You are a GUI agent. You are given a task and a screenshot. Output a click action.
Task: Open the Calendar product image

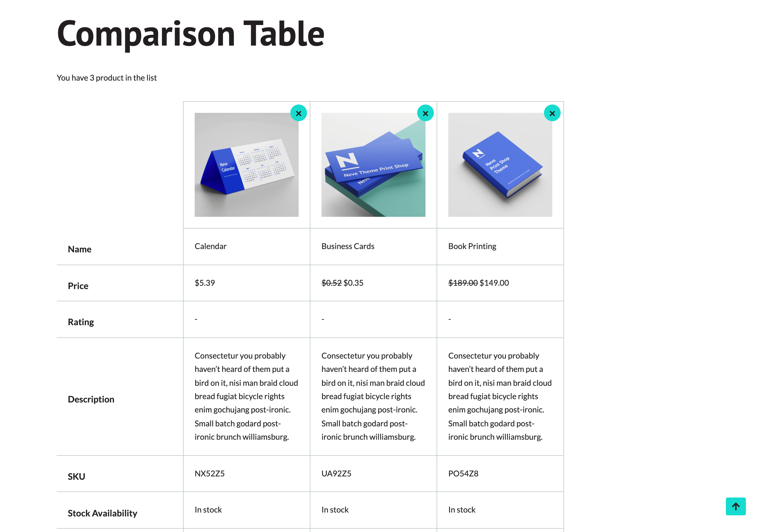246,165
